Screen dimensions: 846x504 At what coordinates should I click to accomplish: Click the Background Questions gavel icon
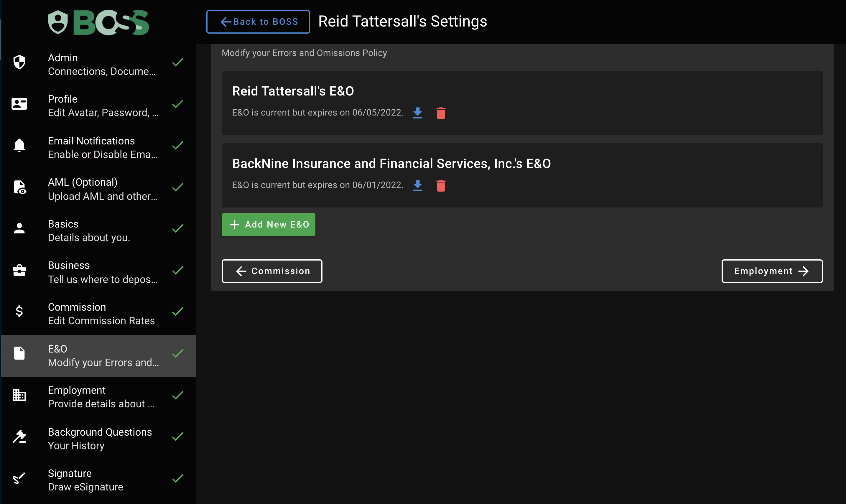[19, 437]
